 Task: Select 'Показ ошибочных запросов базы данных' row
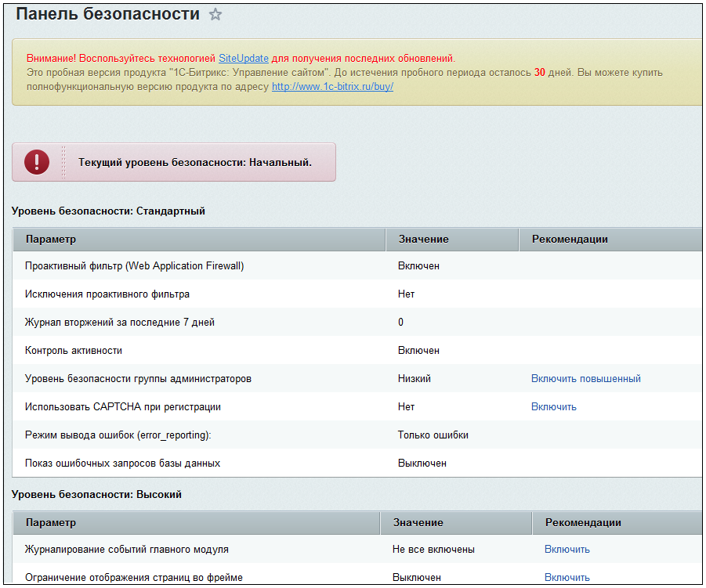[x=357, y=464]
